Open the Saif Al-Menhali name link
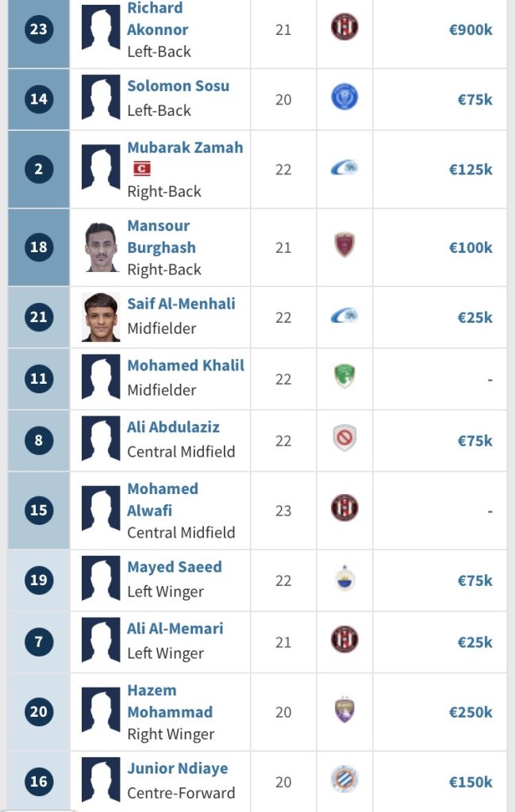 [181, 304]
